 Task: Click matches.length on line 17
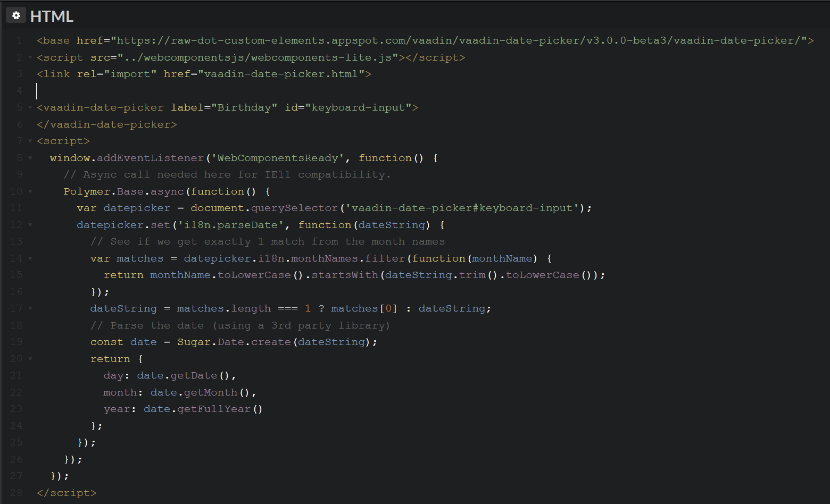coord(224,308)
